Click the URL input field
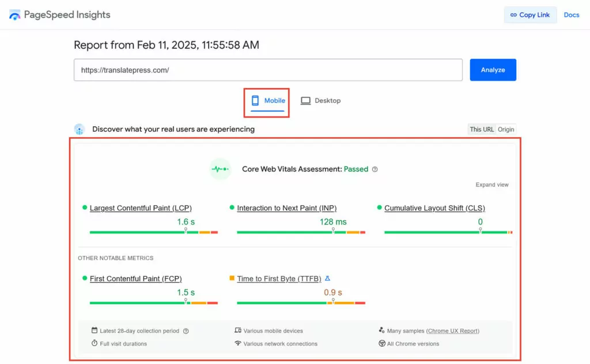 (x=268, y=70)
